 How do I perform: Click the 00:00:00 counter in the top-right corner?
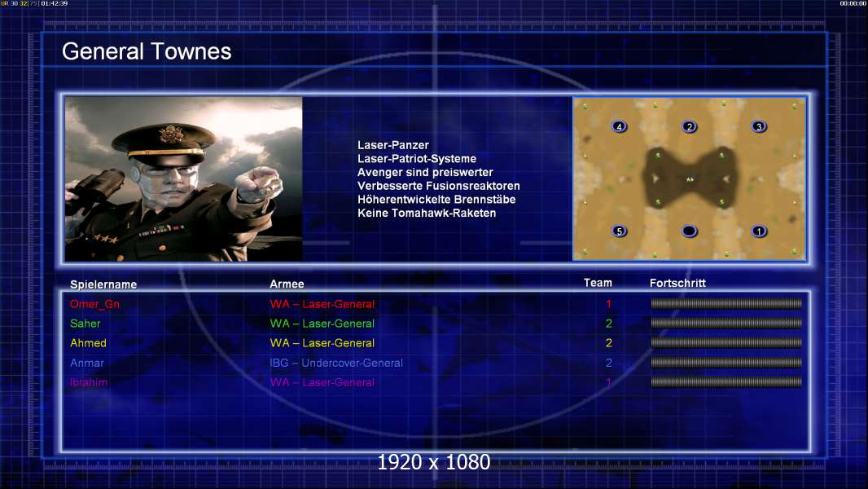pos(853,3)
